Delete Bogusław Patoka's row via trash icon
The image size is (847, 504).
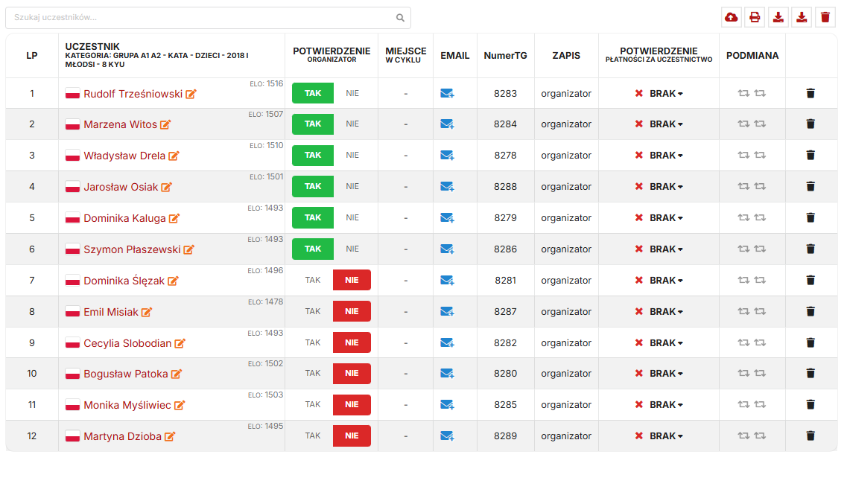tap(810, 374)
